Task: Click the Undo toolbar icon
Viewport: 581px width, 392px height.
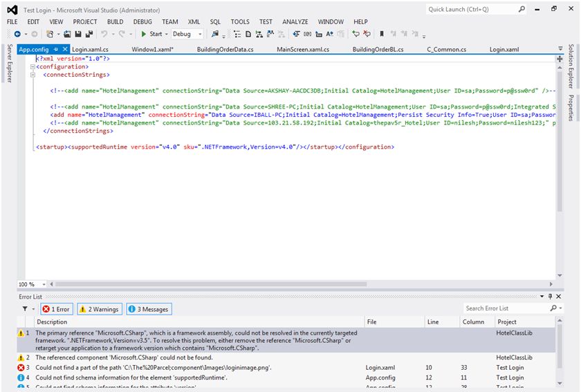Action: [104, 34]
